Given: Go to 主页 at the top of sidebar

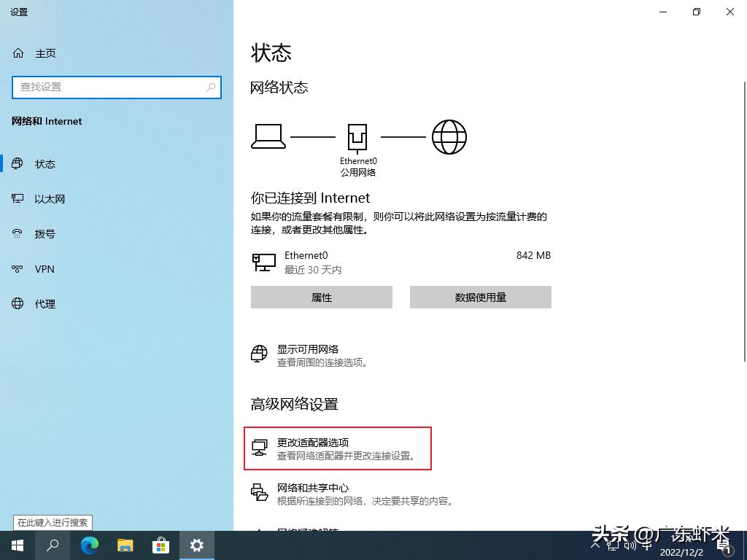Looking at the screenshot, I should pyautogui.click(x=45, y=52).
